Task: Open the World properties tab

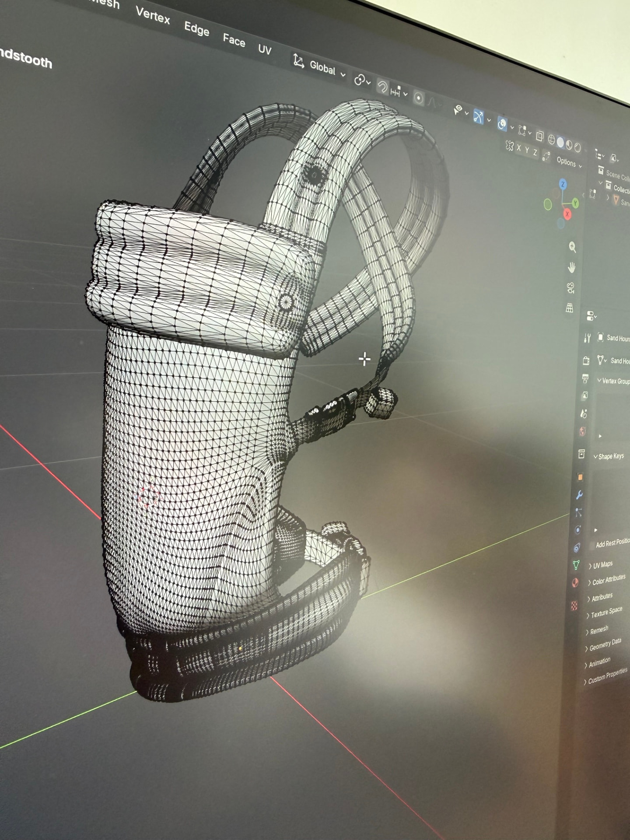Action: click(583, 431)
